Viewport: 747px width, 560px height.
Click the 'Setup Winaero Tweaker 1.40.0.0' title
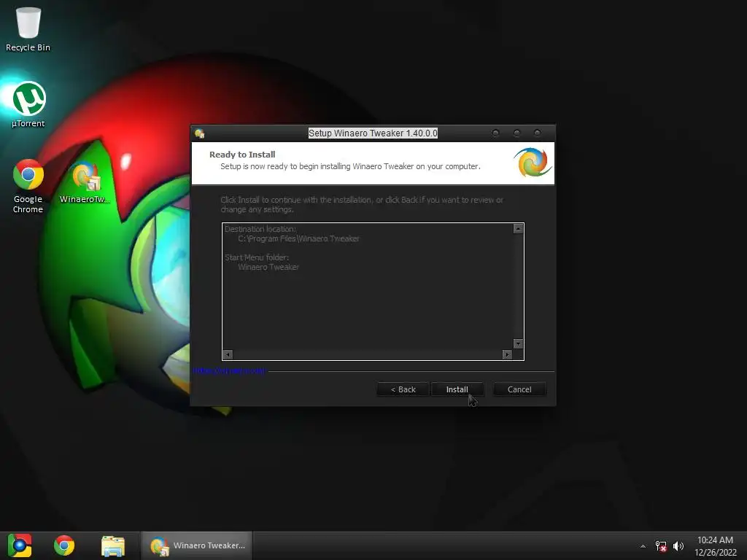373,133
